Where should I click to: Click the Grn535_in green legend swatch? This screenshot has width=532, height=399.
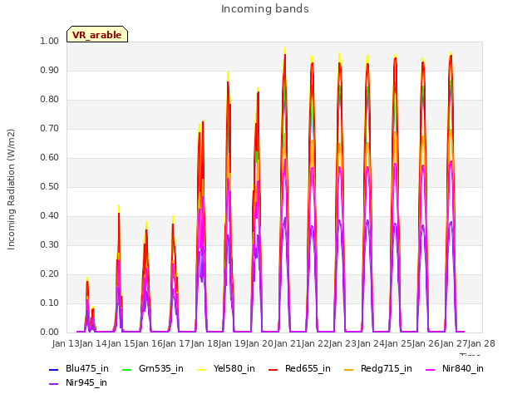(x=126, y=369)
